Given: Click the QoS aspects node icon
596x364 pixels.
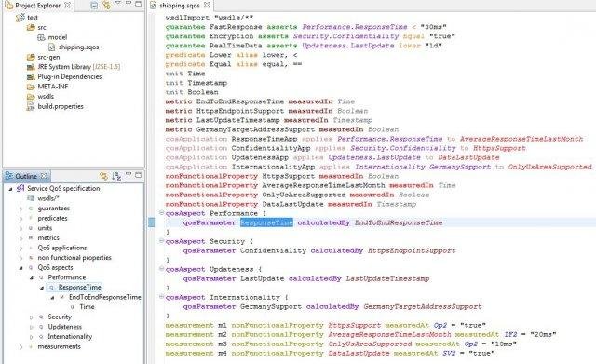Looking at the screenshot, I should [31, 267].
